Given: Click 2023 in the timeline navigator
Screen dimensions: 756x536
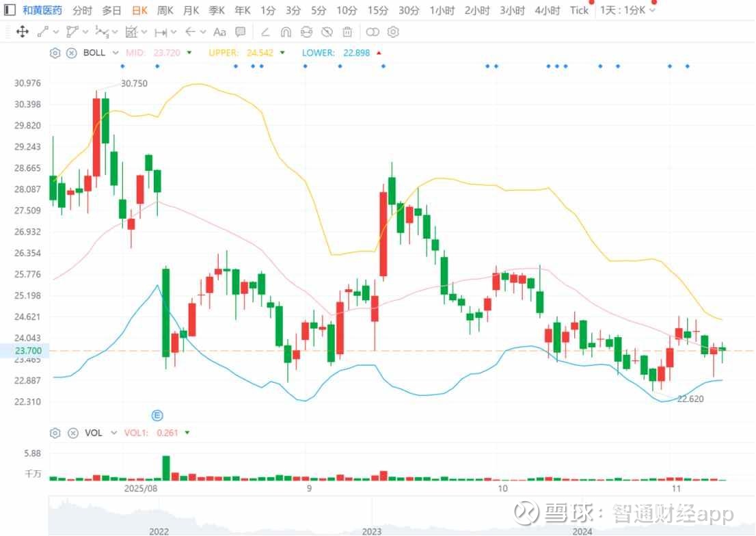Looking at the screenshot, I should 372,531.
